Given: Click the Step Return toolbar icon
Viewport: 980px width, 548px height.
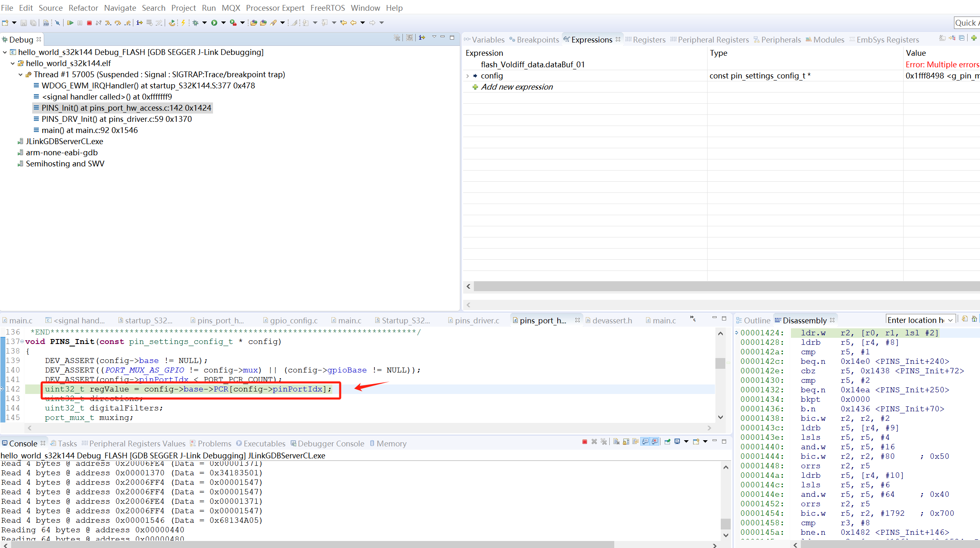Looking at the screenshot, I should point(127,23).
